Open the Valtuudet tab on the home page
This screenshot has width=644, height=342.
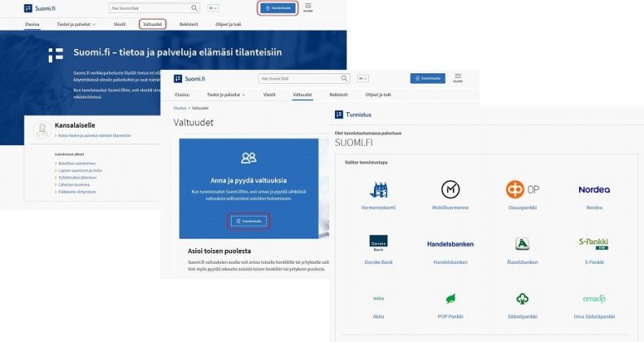pyautogui.click(x=153, y=24)
